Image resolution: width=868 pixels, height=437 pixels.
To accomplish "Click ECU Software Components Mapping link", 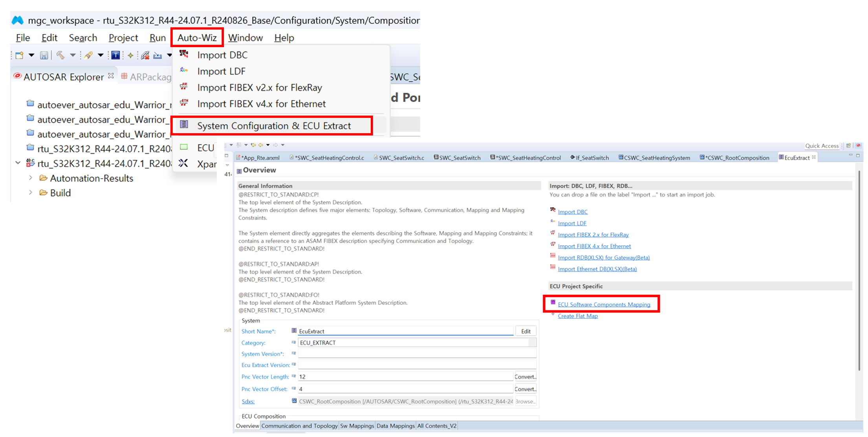I will pyautogui.click(x=604, y=305).
